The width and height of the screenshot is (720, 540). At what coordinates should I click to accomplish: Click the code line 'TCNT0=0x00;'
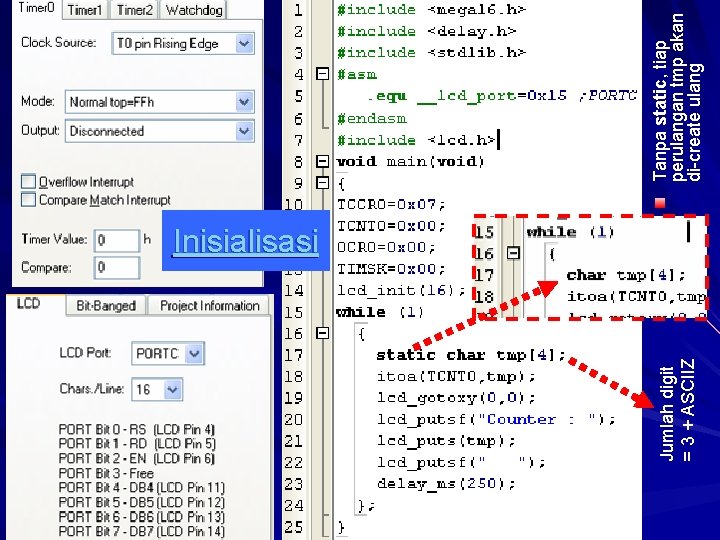(392, 226)
